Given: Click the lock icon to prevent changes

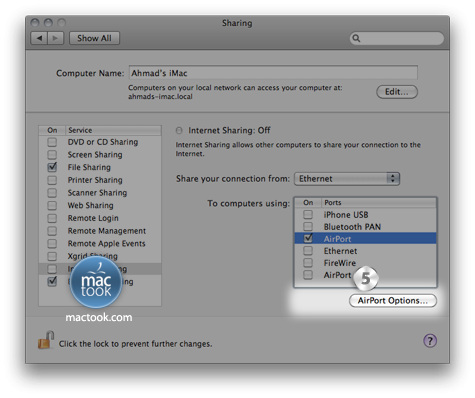Looking at the screenshot, I should (46, 340).
